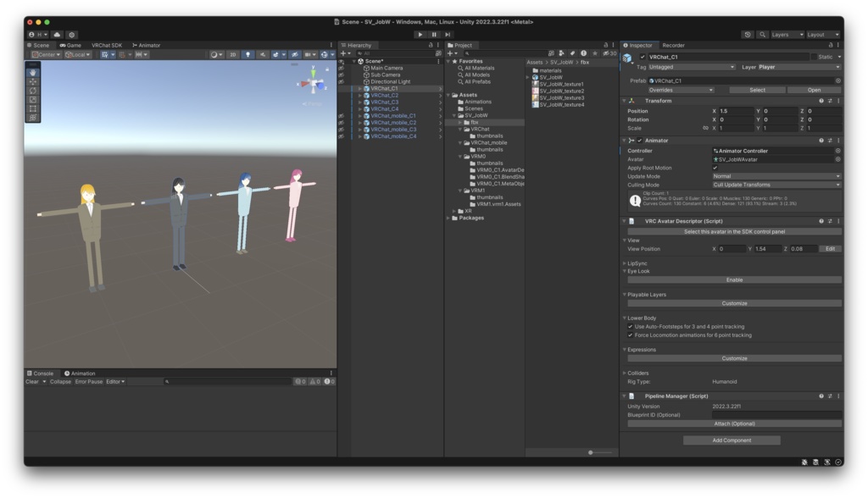Open the settings gear in top toolbar
This screenshot has height=498, width=868.
coord(72,35)
